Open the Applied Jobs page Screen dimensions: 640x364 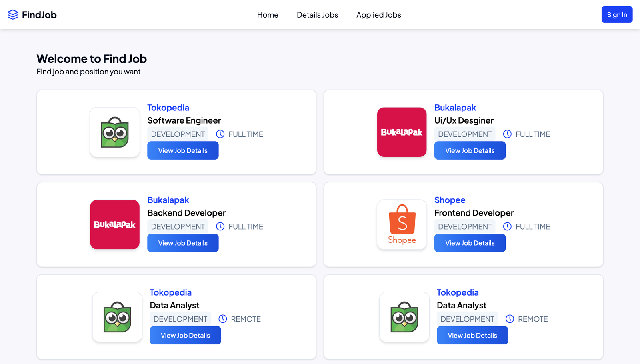(x=378, y=15)
